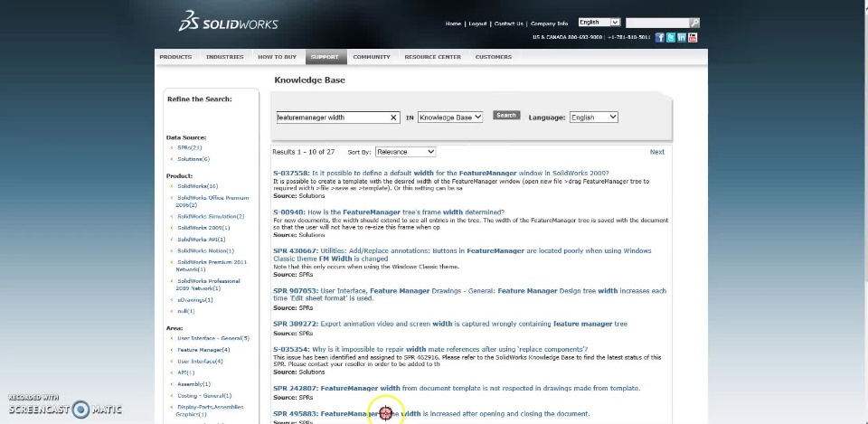The width and height of the screenshot is (868, 424).
Task: Filter by null(1) product
Action: (186, 311)
